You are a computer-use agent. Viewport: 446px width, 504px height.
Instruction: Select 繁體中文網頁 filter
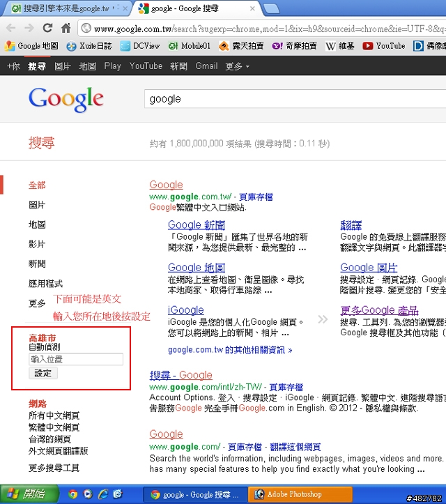54,427
